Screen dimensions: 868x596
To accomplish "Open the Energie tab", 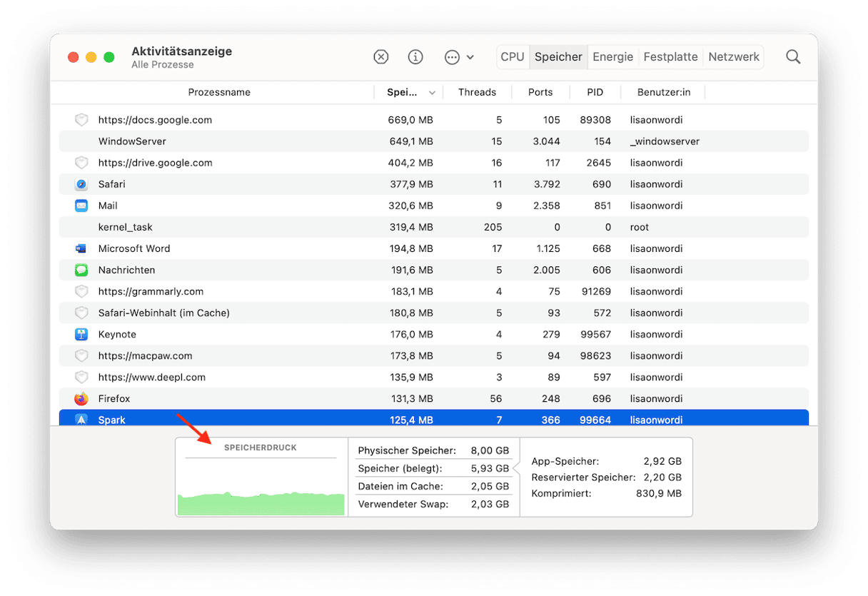I will (613, 57).
